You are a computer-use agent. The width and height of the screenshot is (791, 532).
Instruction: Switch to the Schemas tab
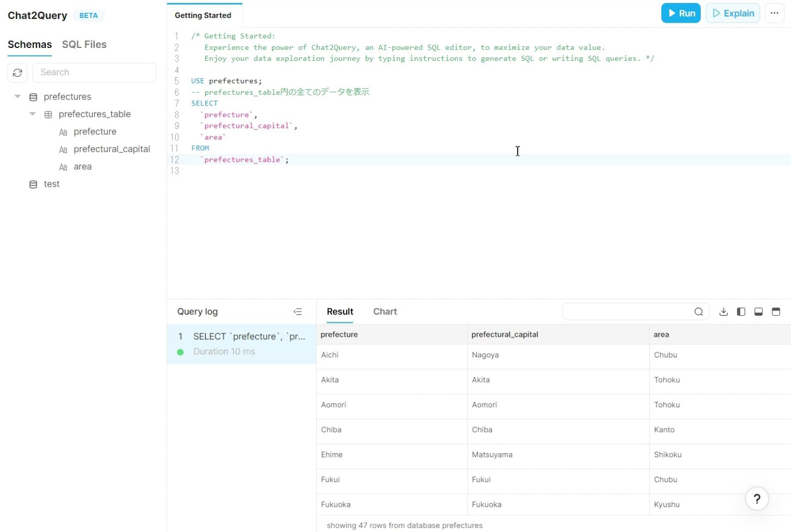[x=30, y=45]
